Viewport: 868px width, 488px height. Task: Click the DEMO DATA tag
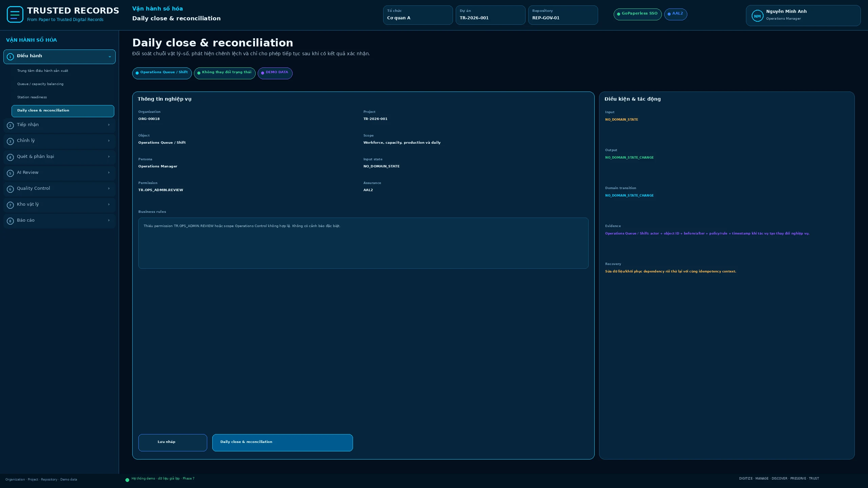click(275, 73)
